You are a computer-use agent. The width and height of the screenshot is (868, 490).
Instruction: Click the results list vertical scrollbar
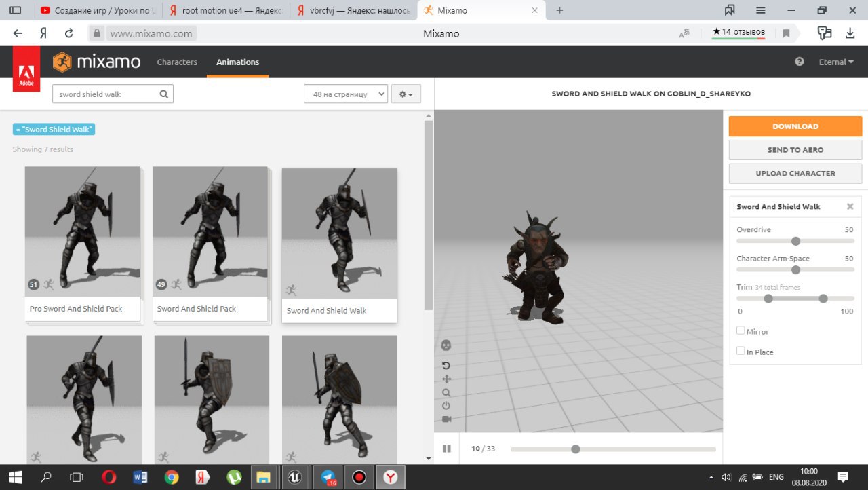(x=428, y=216)
